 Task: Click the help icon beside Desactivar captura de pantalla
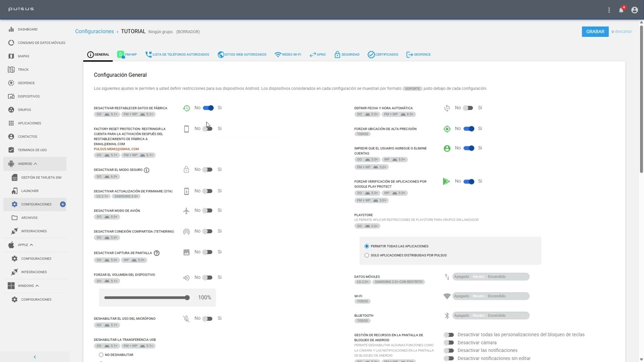point(156,253)
